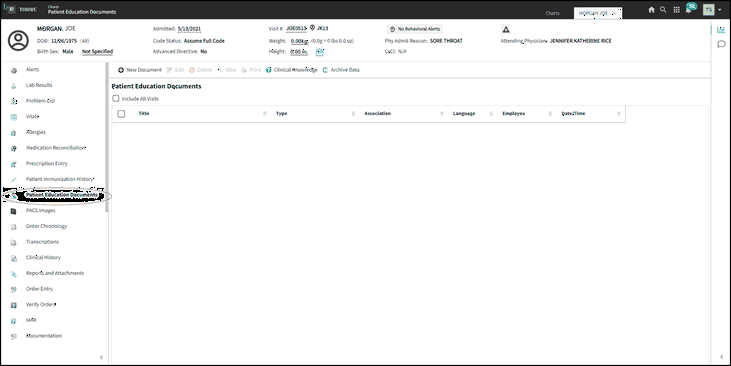Click the New Document plus icon
The image size is (731, 366).
pos(121,70)
